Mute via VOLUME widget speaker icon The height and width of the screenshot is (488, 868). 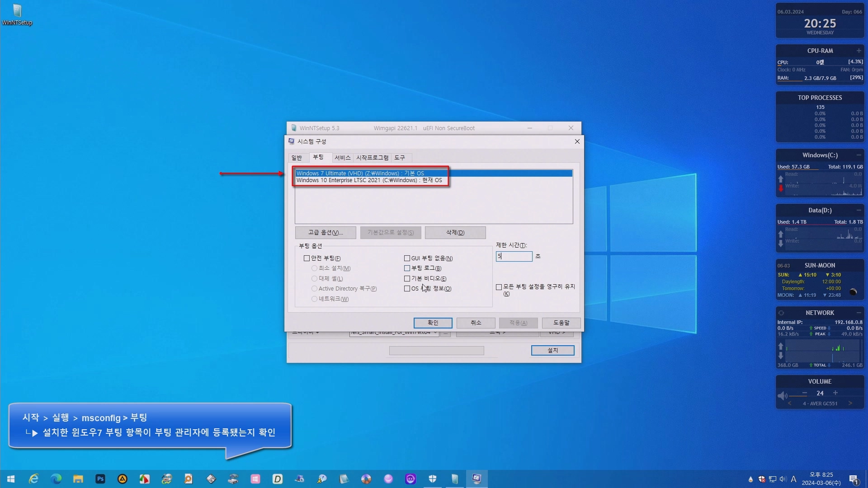coord(782,396)
